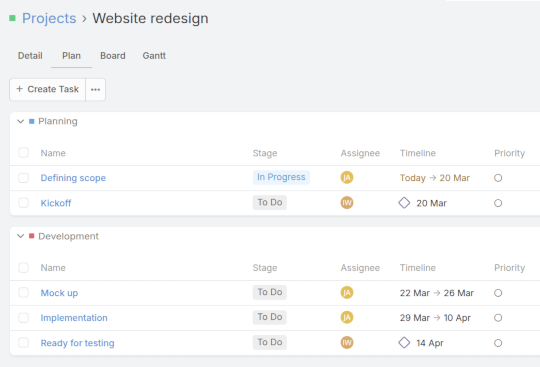This screenshot has height=367, width=540.
Task: Click the red color square of Development section
Action: click(x=32, y=236)
